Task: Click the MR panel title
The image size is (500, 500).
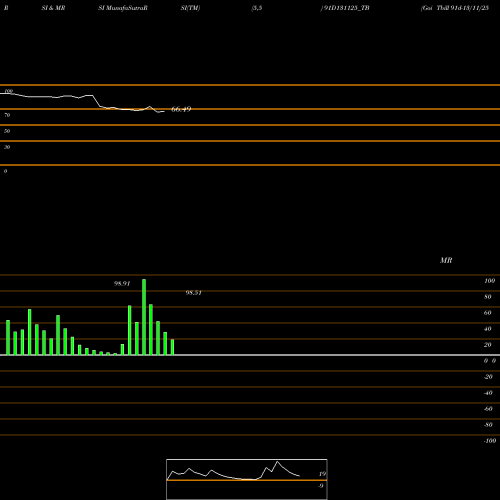Action: (446, 260)
